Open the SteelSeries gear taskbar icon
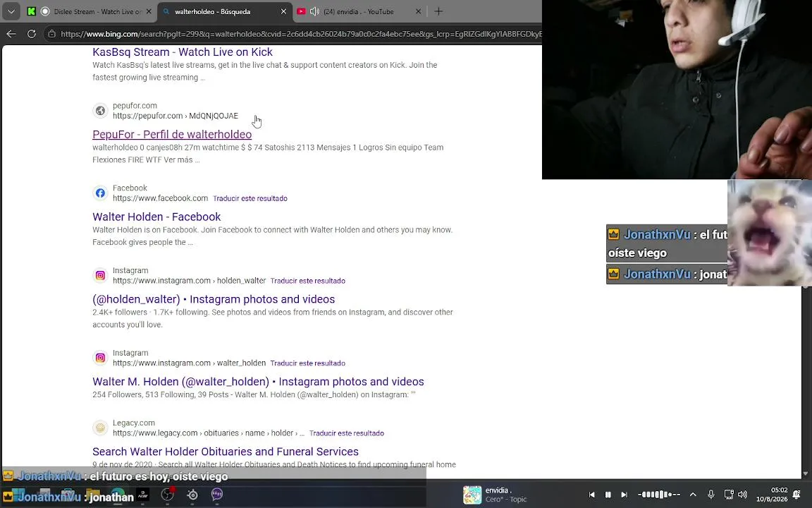 pos(192,495)
